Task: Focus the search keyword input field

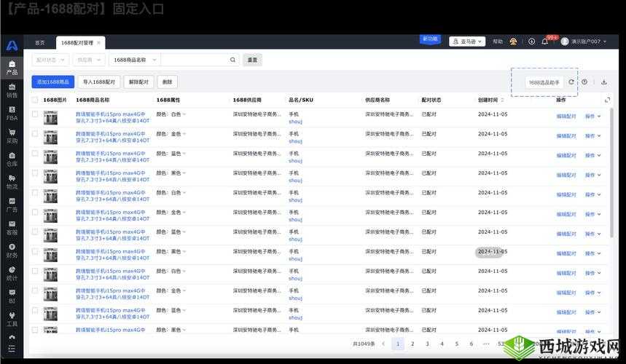Action: [195, 60]
